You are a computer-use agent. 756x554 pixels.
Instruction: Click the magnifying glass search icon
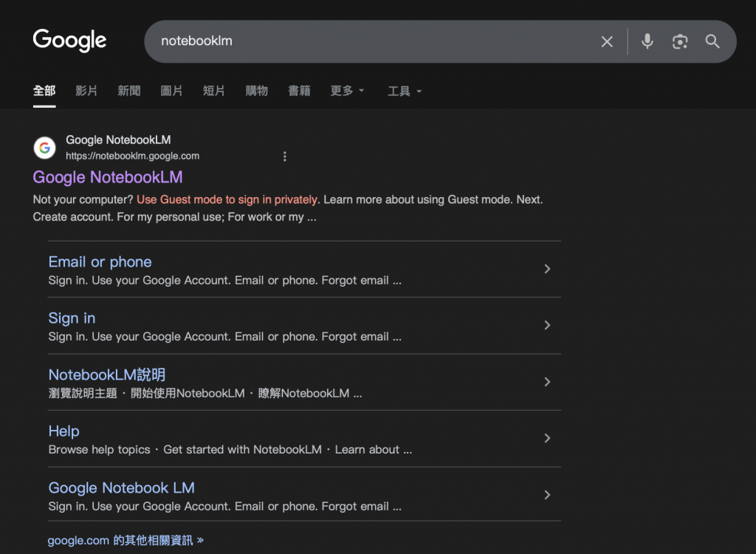pos(712,41)
